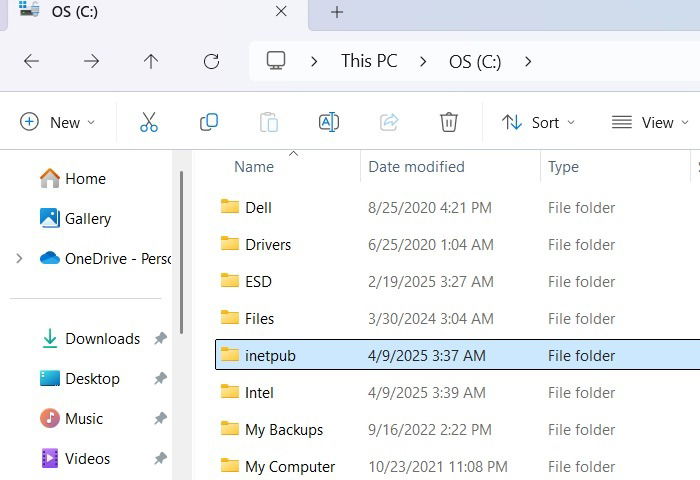Open Downloads in the sidebar
Image resolution: width=700 pixels, height=480 pixels.
tap(103, 338)
